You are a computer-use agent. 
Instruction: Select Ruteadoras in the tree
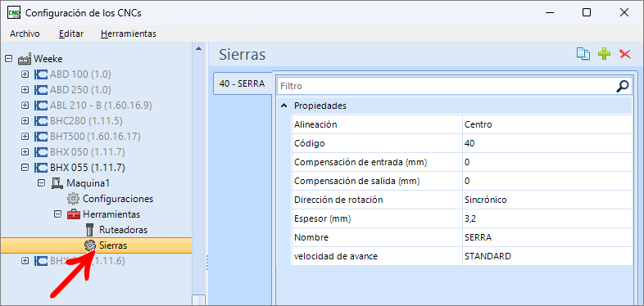[x=123, y=230]
